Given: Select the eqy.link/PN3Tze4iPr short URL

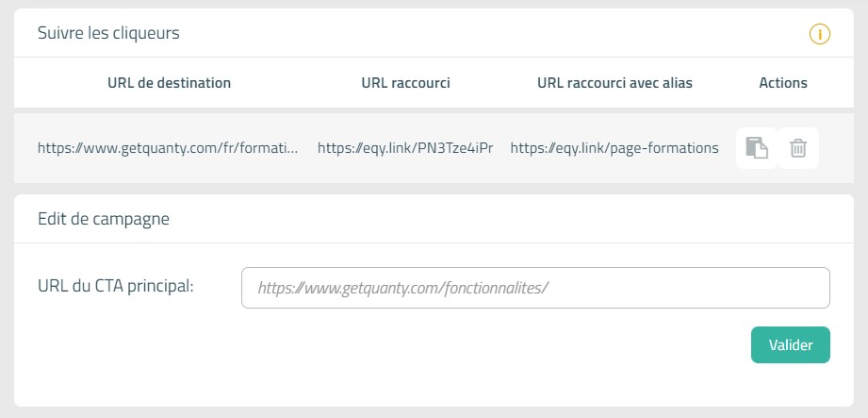Looking at the screenshot, I should [404, 148].
